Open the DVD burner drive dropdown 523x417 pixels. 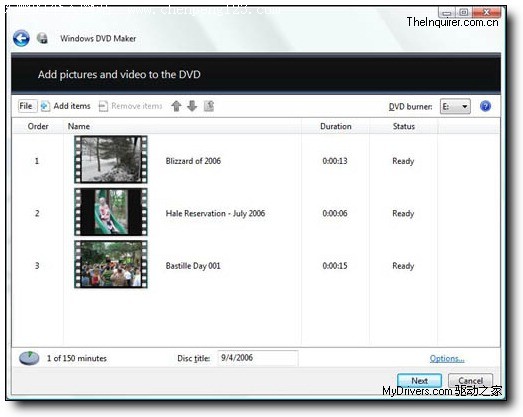coord(455,106)
